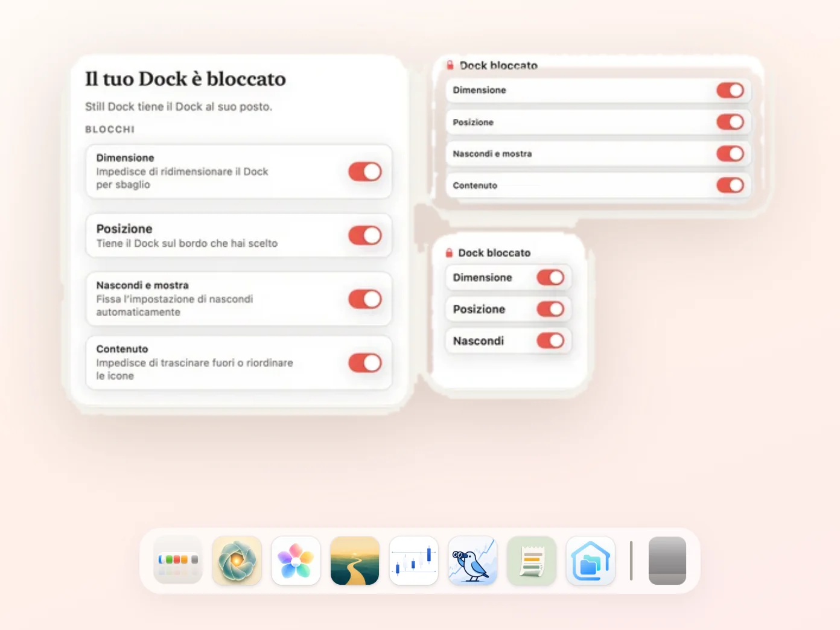Open the colorful flower petals app in Dock

coord(296,561)
